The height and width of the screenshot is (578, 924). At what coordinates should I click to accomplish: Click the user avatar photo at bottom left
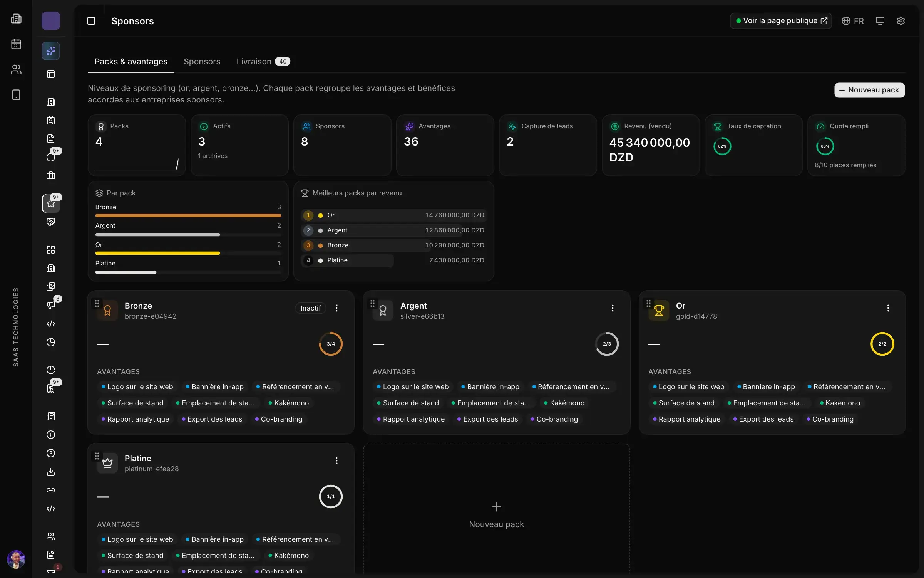pyautogui.click(x=16, y=559)
